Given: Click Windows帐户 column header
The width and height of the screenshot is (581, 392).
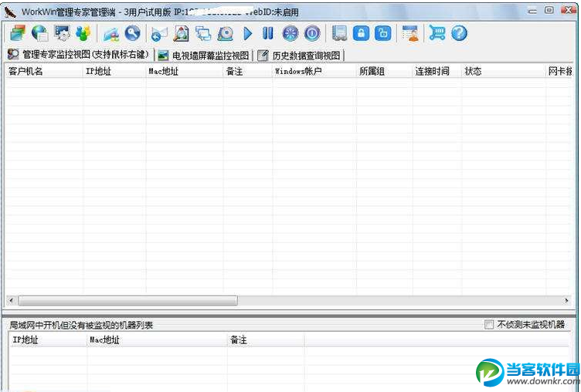Looking at the screenshot, I should [314, 71].
